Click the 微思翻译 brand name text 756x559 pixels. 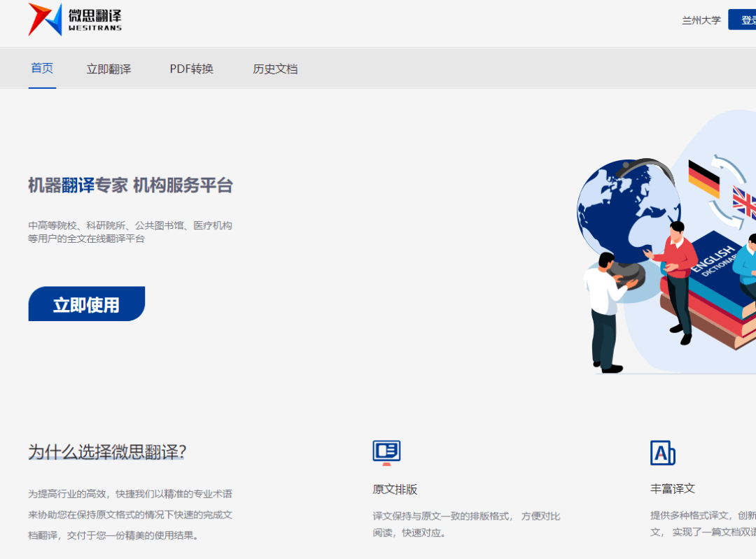tap(95, 15)
